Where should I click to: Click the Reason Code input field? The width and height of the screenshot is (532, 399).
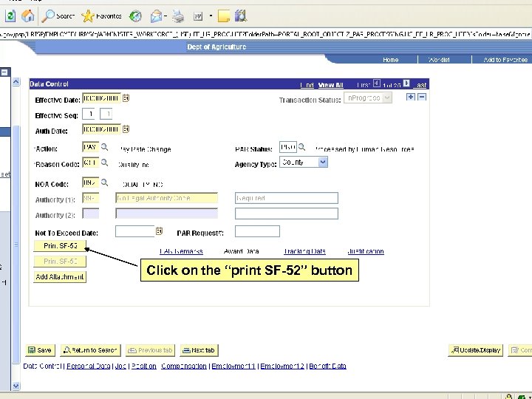[91, 163]
